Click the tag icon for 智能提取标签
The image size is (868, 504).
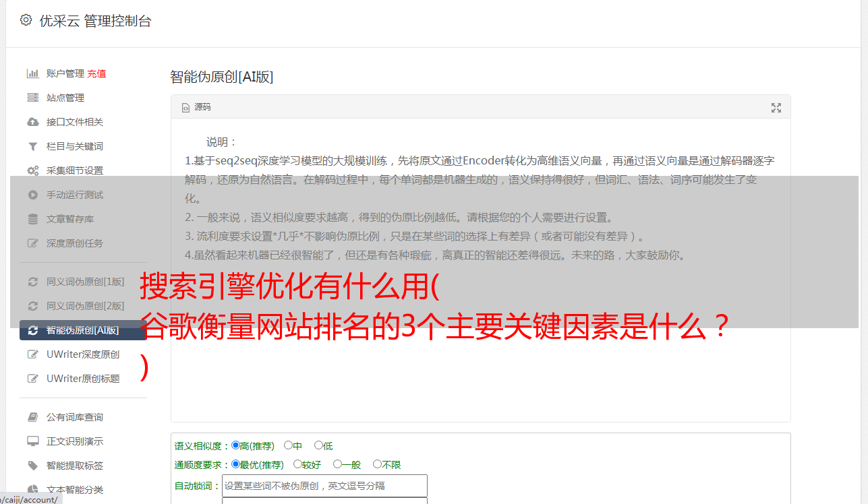tap(32, 466)
